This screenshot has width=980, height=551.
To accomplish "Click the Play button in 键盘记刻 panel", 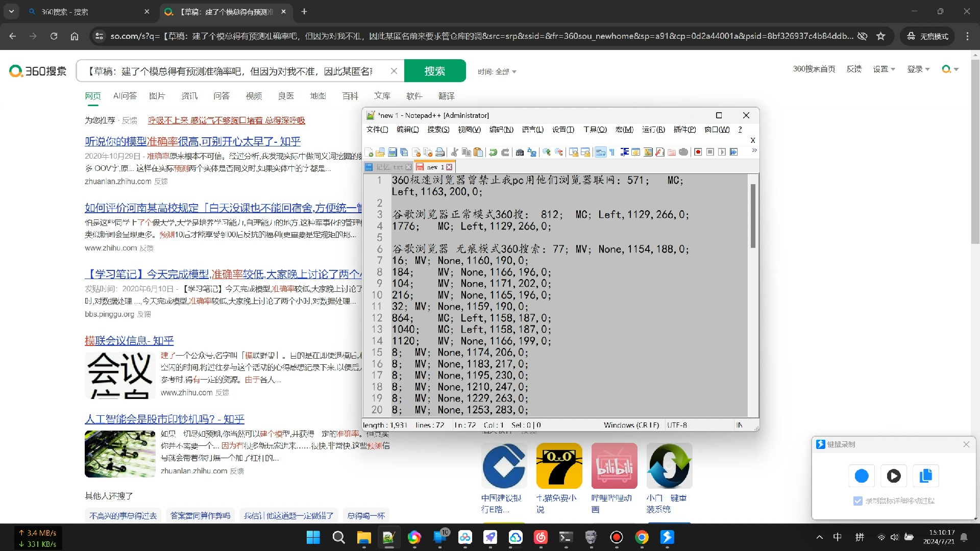I will tap(894, 477).
